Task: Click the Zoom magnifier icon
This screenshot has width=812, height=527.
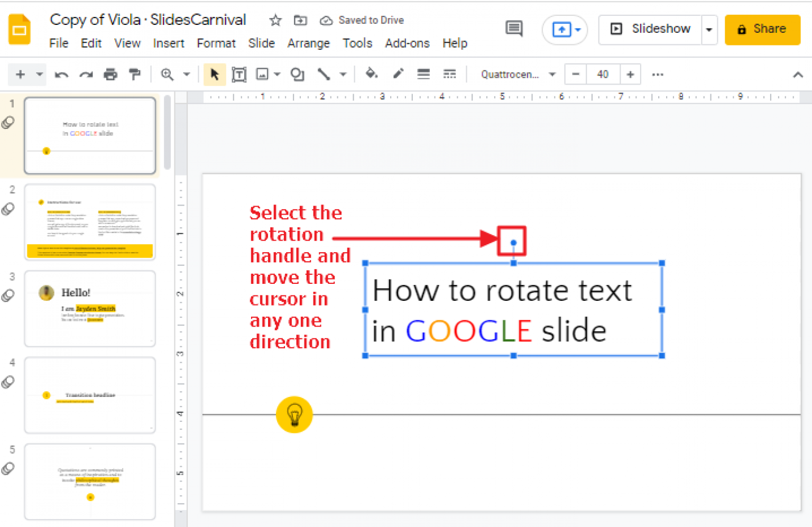Action: point(167,75)
